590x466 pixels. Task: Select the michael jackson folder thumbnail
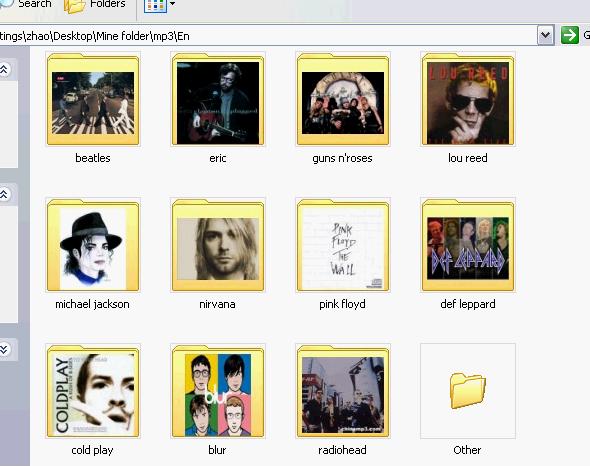(93, 245)
